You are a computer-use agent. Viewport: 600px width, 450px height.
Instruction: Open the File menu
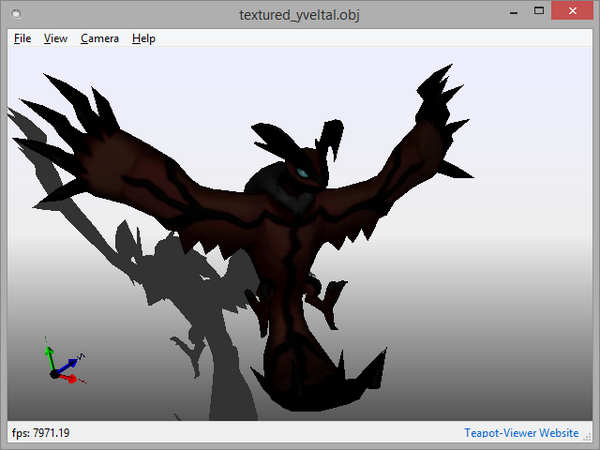point(23,39)
